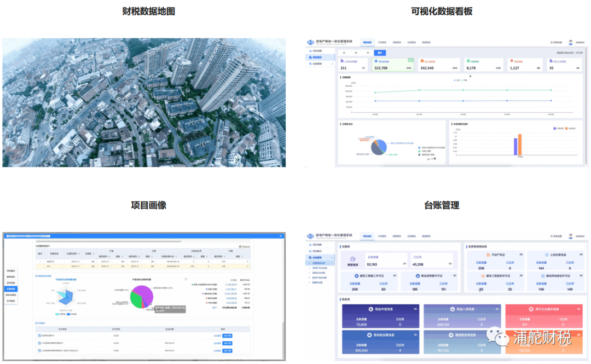This screenshot has width=591, height=364.
Task: Click the purple icon on the 35 card
Action: pos(551,61)
